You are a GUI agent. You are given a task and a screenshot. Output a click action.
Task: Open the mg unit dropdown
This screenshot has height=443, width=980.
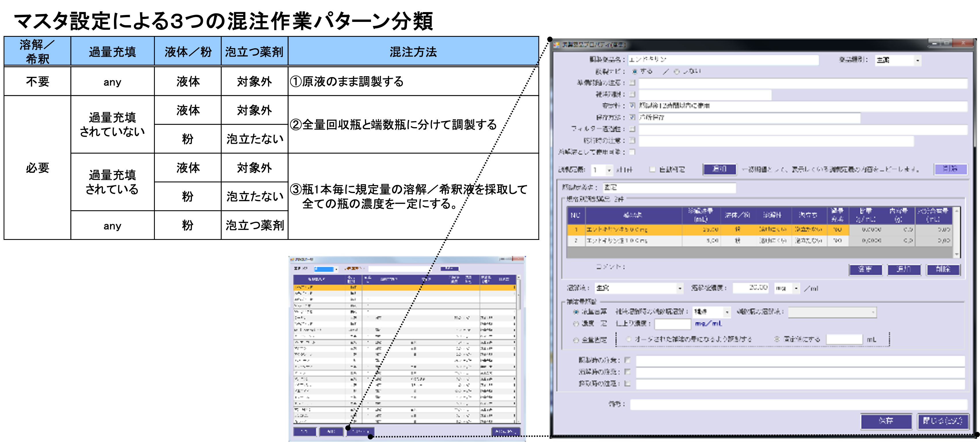pyautogui.click(x=796, y=288)
